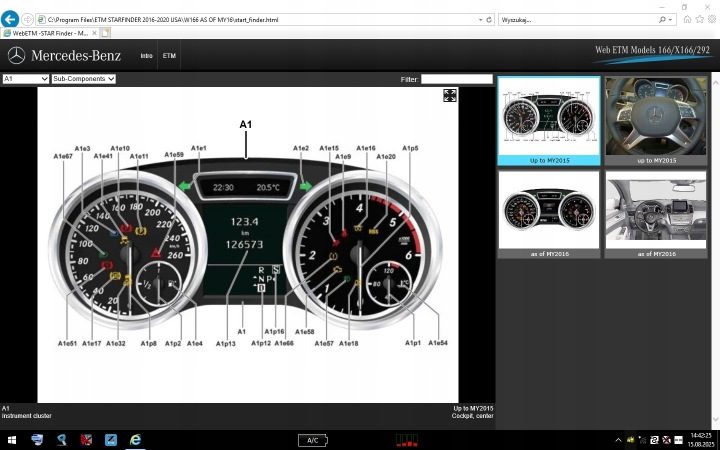
Task: Click the A1e3 component label
Action: pos(82,148)
